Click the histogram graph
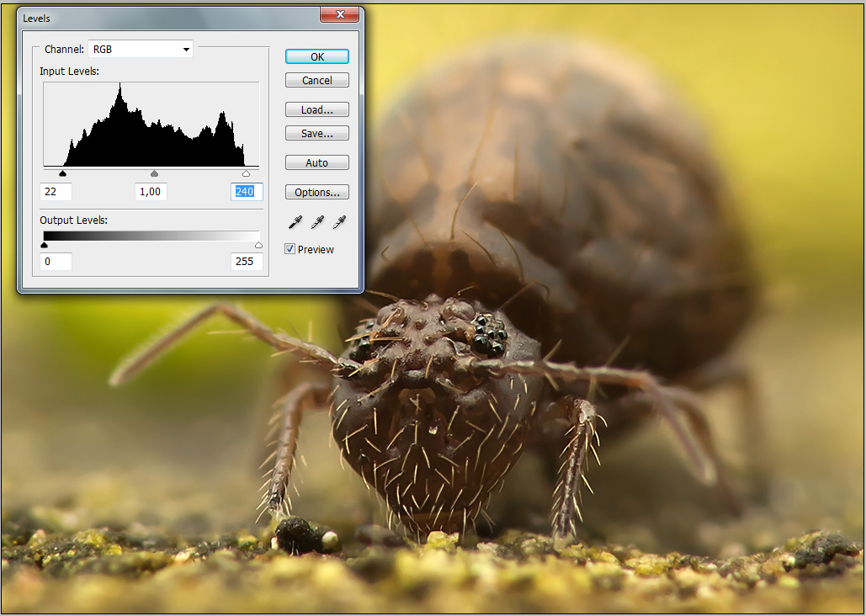Screen dimensions: 866x616 (151, 125)
